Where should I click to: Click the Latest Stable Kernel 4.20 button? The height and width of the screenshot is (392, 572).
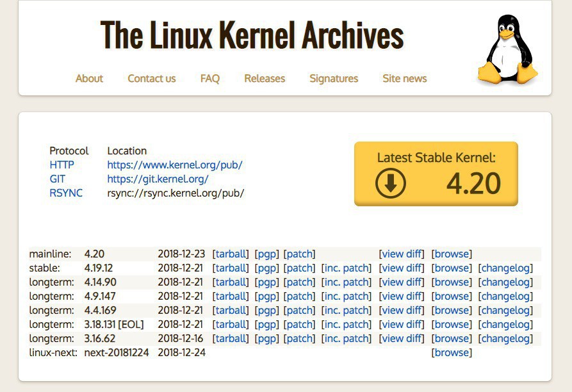point(436,174)
